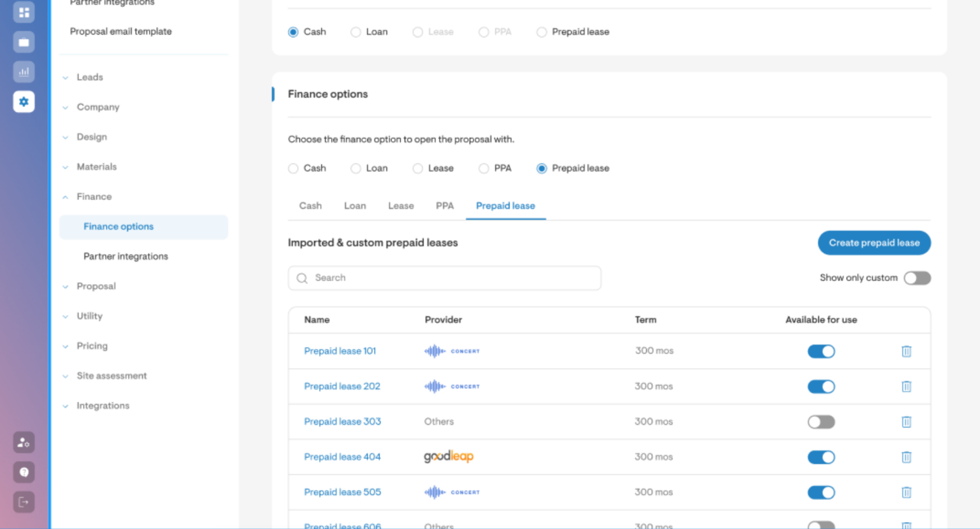Switch to the PPA tab

pyautogui.click(x=445, y=206)
